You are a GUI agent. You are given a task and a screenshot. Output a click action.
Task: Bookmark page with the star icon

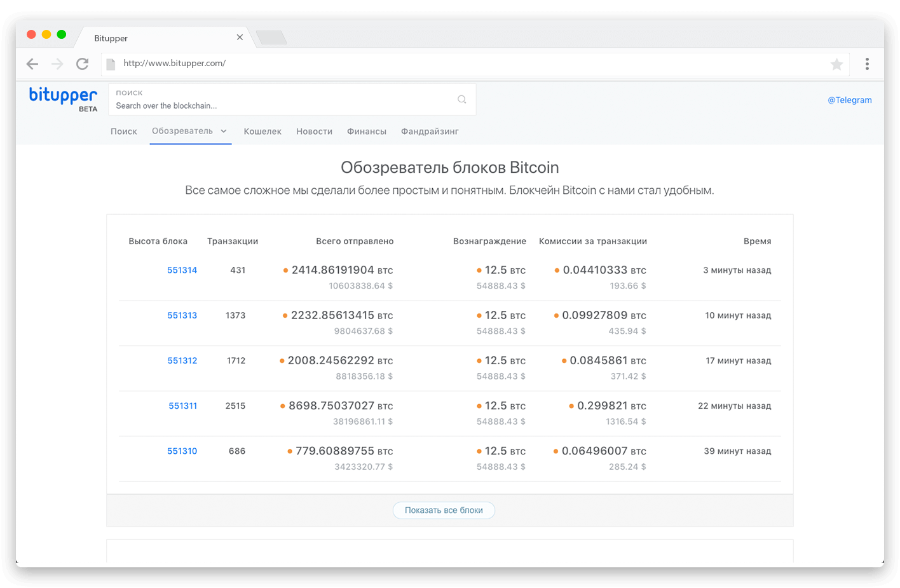click(x=837, y=64)
